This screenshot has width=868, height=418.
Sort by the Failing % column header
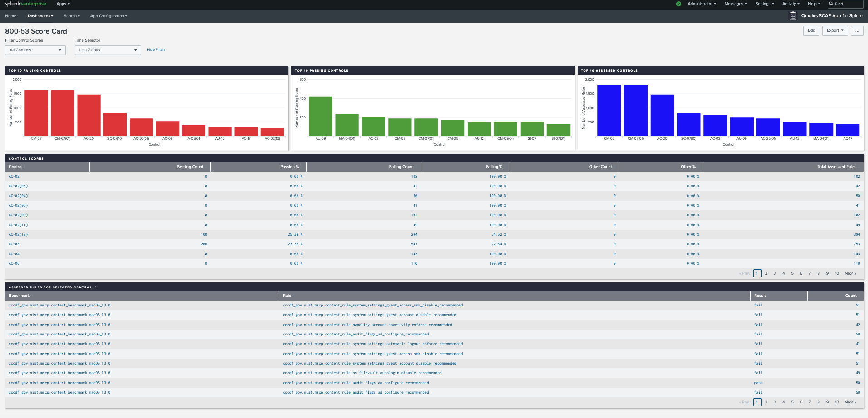tap(465, 167)
